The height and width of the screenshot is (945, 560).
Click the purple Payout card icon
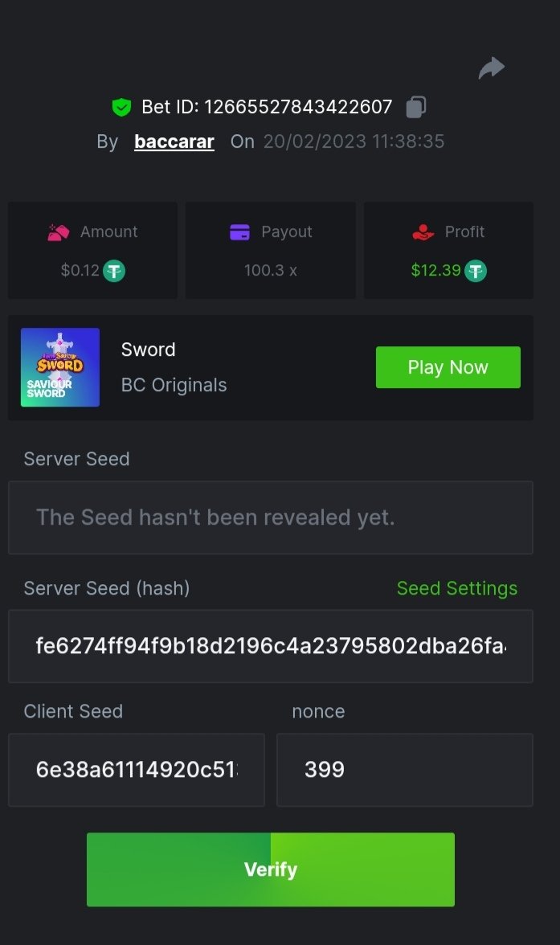pyautogui.click(x=239, y=232)
